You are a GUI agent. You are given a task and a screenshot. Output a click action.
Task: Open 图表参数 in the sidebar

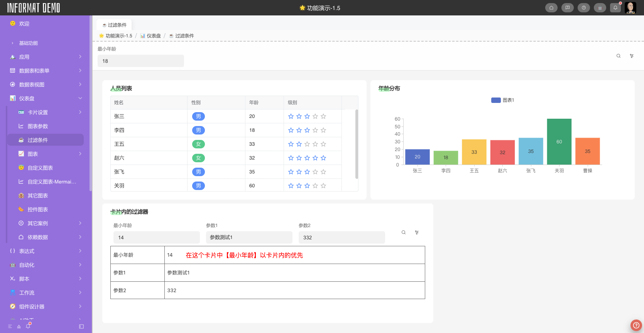38,126
